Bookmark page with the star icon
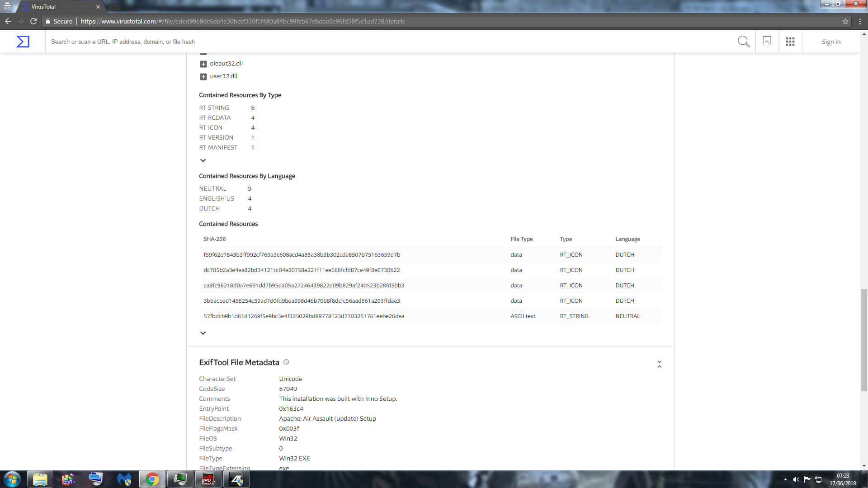This screenshot has width=868, height=488. coord(845,21)
